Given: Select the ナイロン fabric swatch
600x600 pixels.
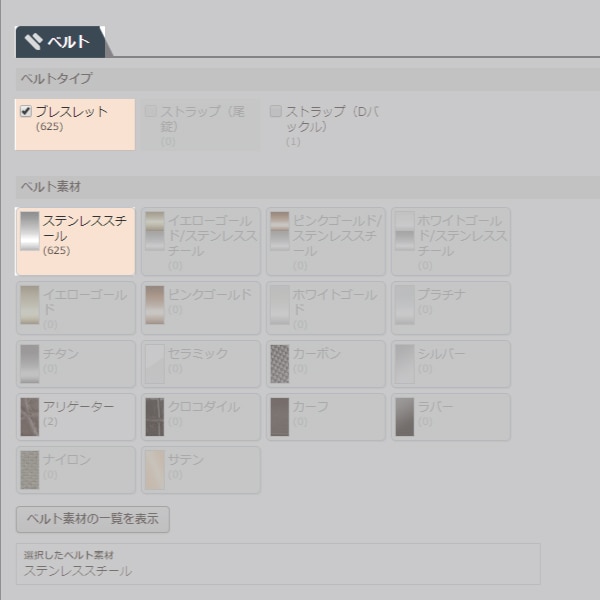Looking at the screenshot, I should pos(30,470).
